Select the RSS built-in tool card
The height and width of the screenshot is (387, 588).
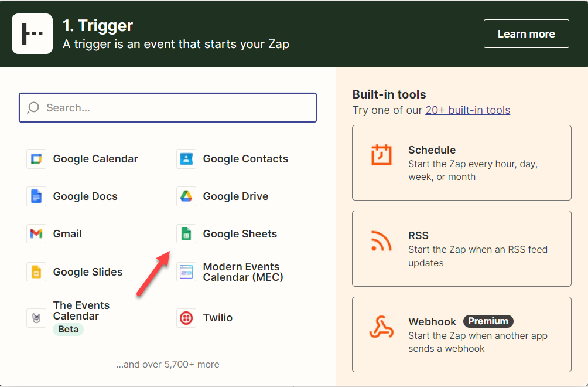coord(461,249)
